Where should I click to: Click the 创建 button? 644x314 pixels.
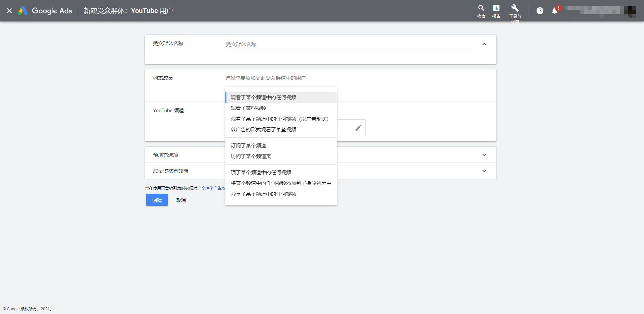pos(157,200)
